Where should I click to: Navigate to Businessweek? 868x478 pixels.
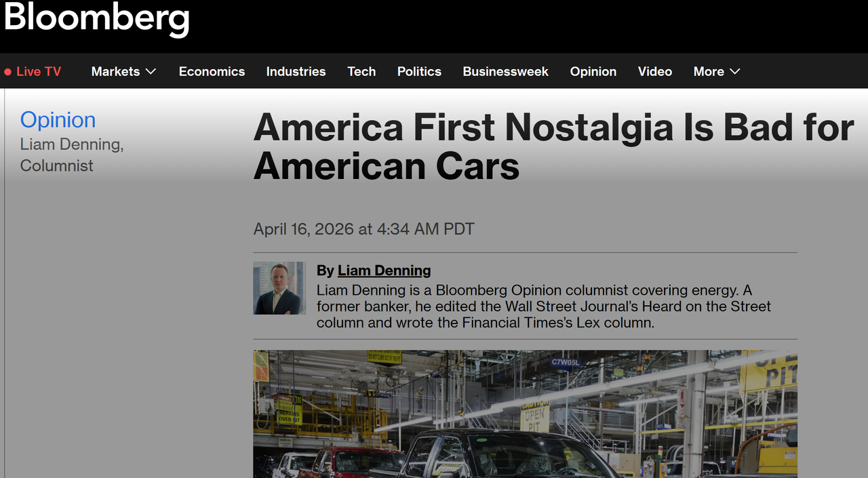[505, 71]
